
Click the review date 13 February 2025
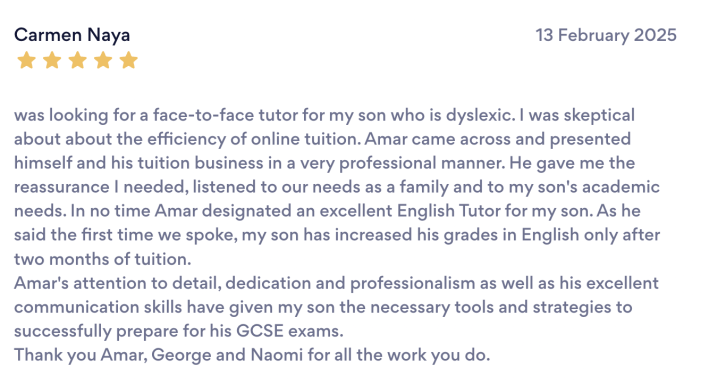coord(606,35)
